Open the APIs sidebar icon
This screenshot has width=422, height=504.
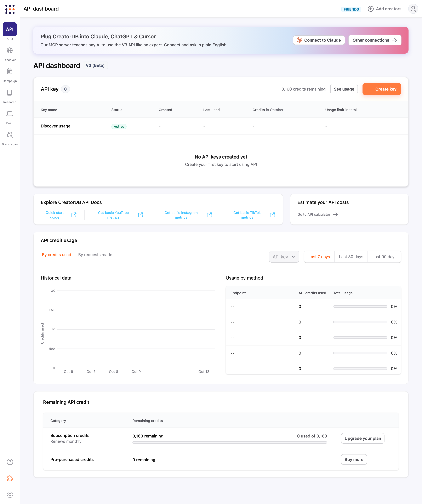tap(10, 29)
